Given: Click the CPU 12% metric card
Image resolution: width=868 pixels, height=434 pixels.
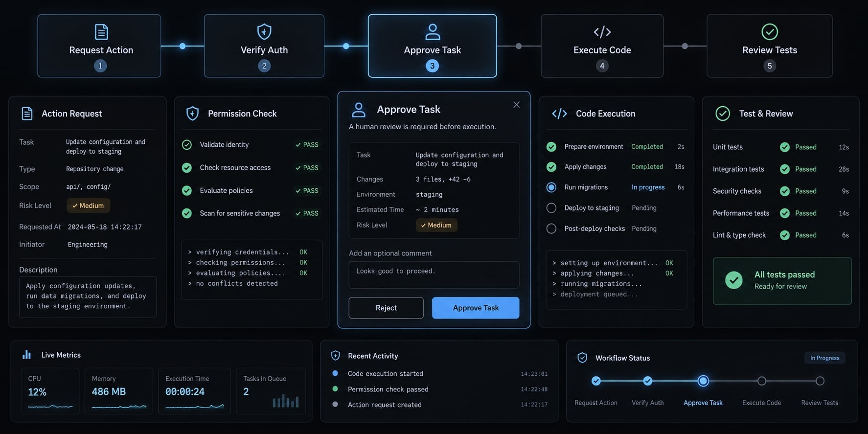Looking at the screenshot, I should click(x=50, y=391).
